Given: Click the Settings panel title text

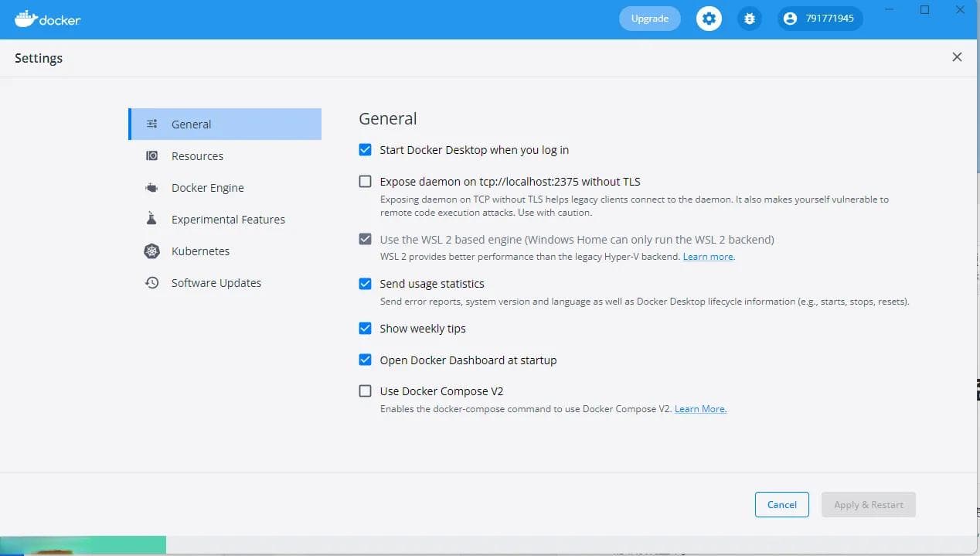Looking at the screenshot, I should click(39, 58).
